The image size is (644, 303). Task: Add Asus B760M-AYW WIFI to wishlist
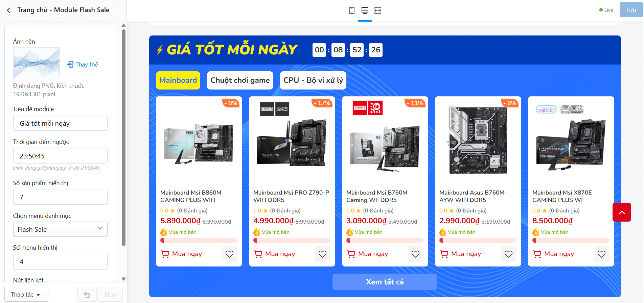508,254
